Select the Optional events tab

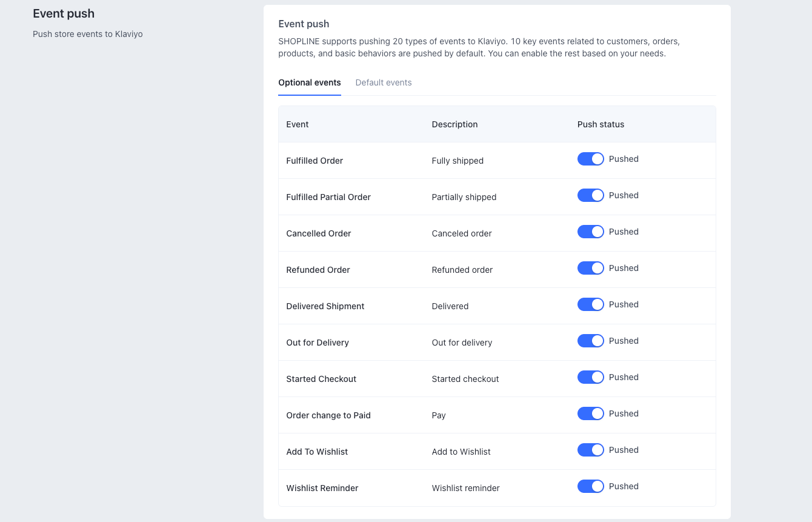(309, 82)
